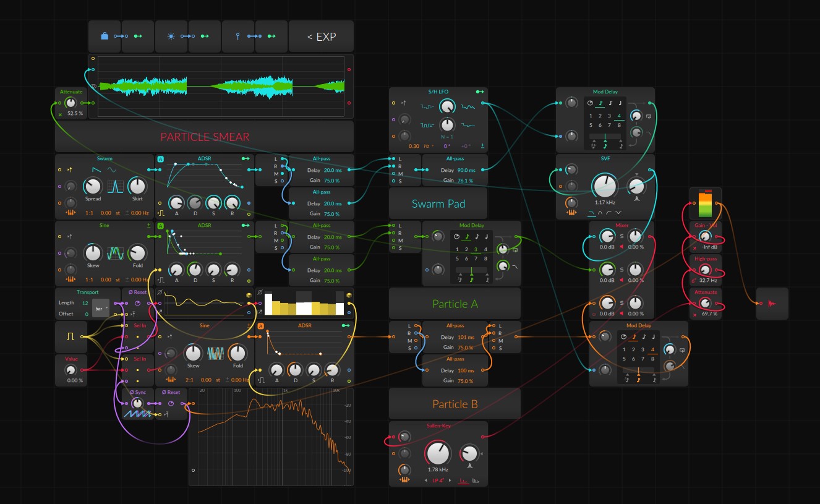Click next filter mode arrow on Sallen-Key

click(x=450, y=481)
